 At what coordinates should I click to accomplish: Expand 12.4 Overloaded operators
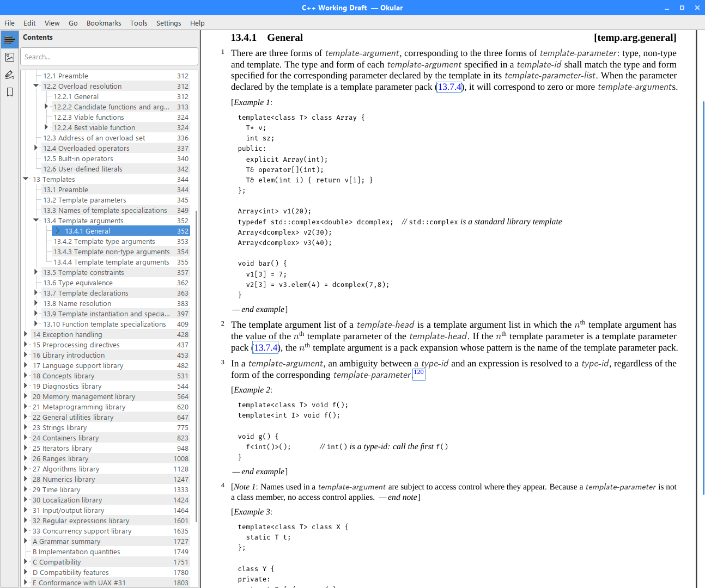coord(35,148)
